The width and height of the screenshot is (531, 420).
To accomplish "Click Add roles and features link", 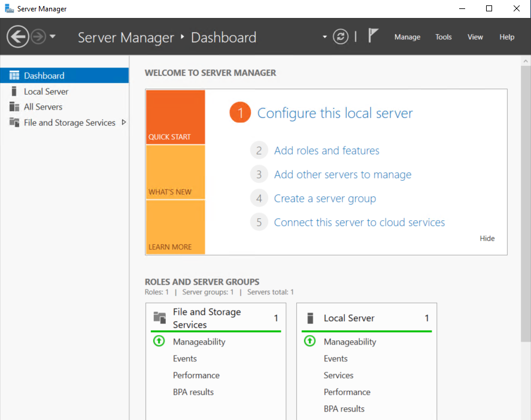I will pyautogui.click(x=326, y=151).
